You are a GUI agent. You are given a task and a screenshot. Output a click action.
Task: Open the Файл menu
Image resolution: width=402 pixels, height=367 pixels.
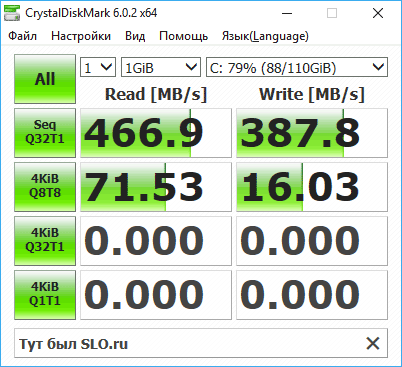click(x=22, y=36)
